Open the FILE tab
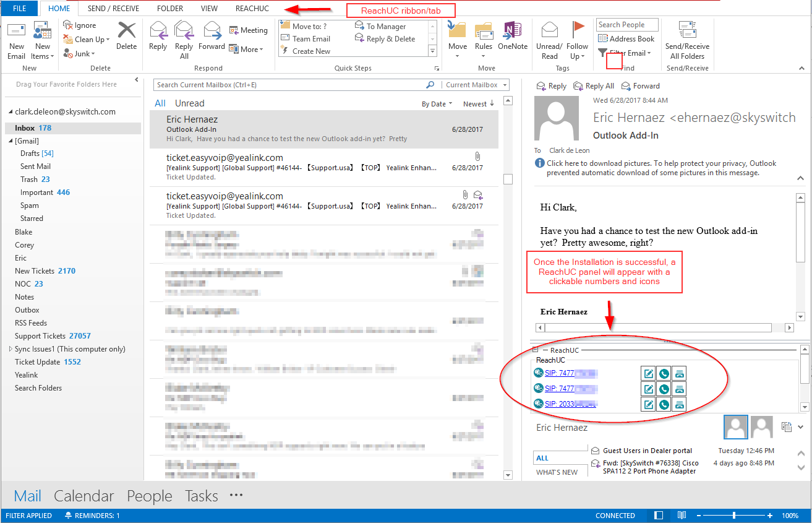Screen dimensions: 812x523 [x=20, y=8]
